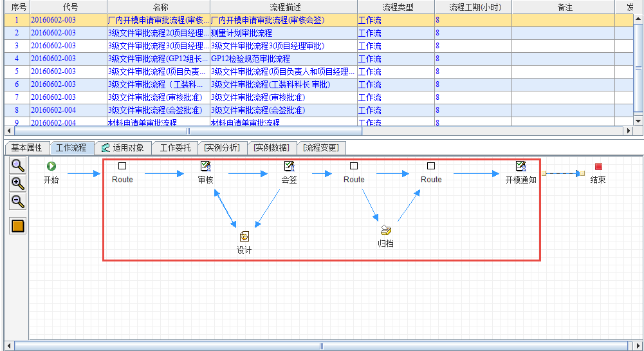
Task: Select the 审核 task node icon
Action: pos(206,166)
